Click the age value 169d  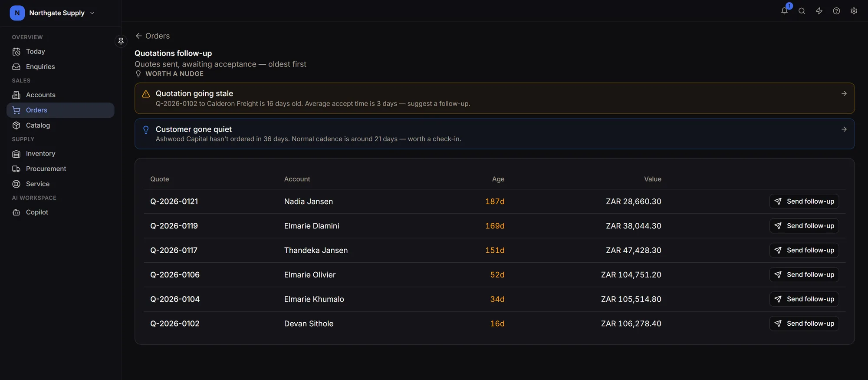495,226
